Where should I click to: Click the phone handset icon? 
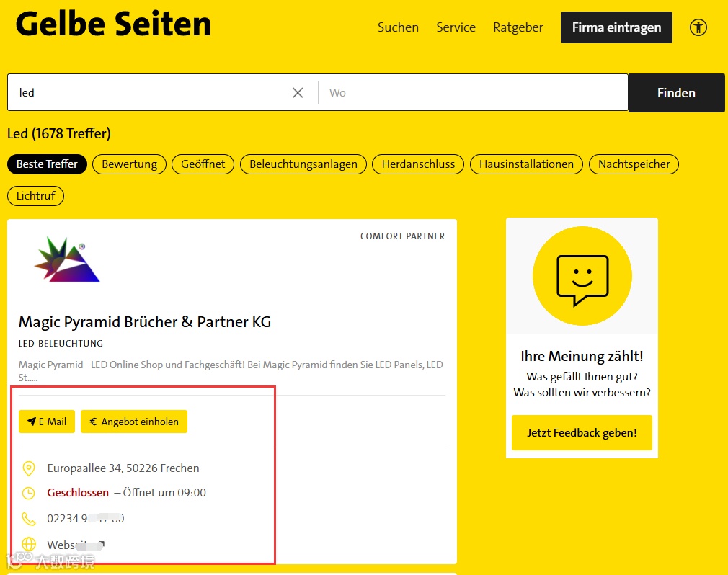pyautogui.click(x=29, y=518)
